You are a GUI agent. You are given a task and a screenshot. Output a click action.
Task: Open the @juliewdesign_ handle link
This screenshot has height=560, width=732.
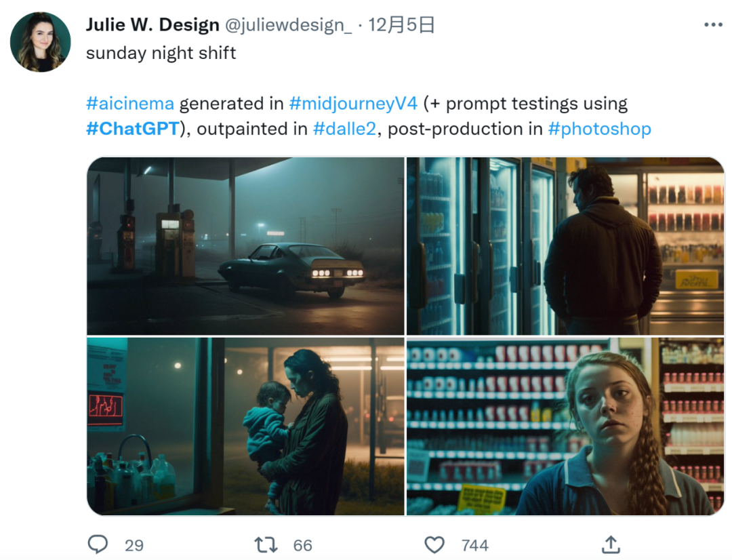coord(289,25)
